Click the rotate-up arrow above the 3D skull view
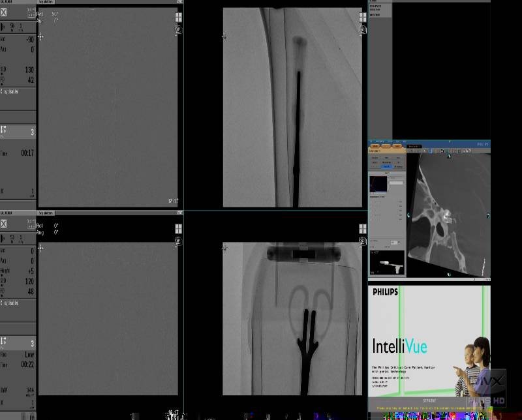 pos(449,156)
